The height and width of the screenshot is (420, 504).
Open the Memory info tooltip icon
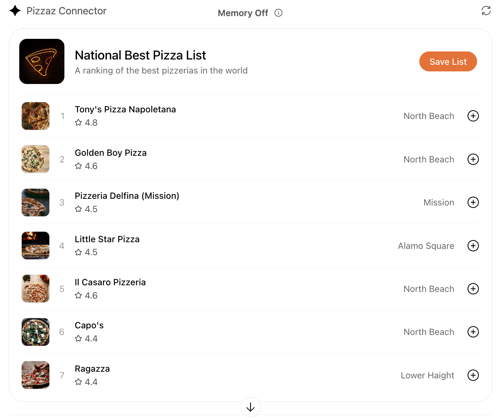click(278, 13)
